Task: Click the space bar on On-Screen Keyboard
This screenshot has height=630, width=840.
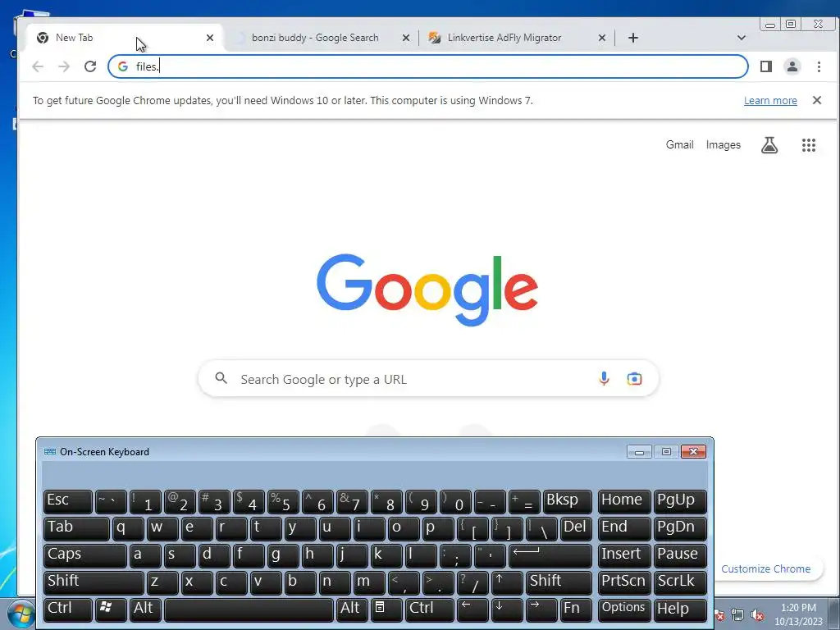Action: click(249, 609)
